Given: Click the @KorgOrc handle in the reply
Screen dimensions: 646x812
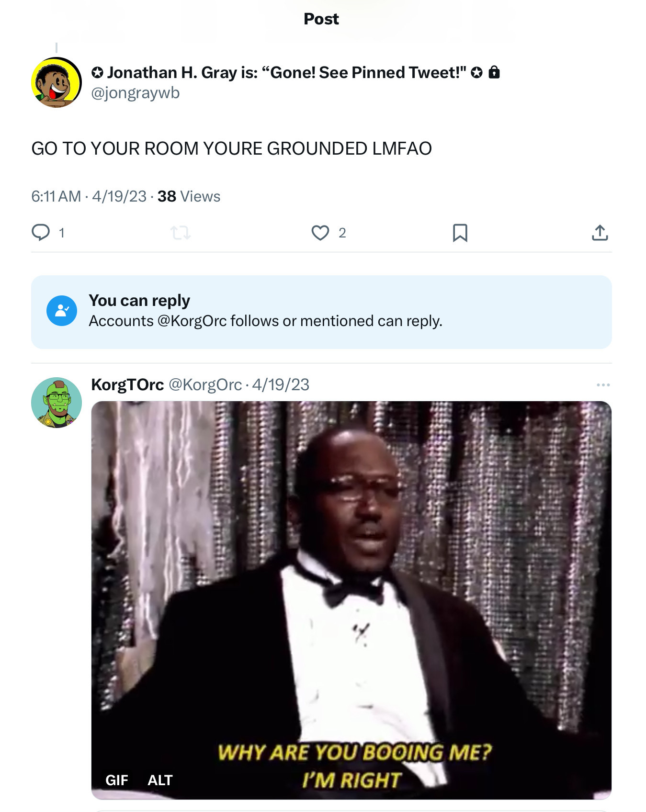Looking at the screenshot, I should (x=205, y=385).
